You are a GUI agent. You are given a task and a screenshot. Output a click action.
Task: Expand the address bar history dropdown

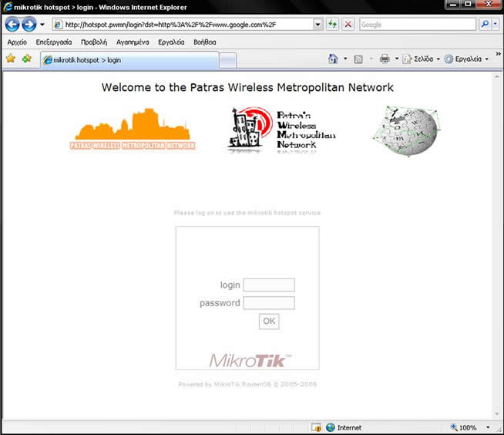click(x=318, y=25)
